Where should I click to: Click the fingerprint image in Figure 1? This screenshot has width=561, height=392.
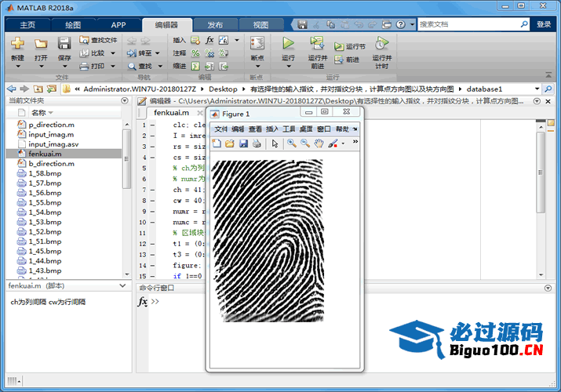click(268, 241)
